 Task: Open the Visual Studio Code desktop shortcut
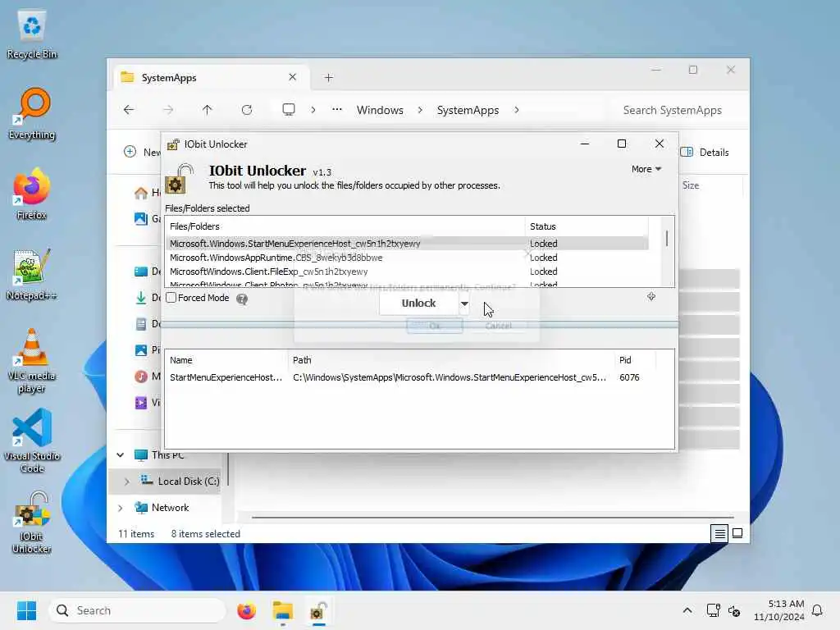click(32, 441)
